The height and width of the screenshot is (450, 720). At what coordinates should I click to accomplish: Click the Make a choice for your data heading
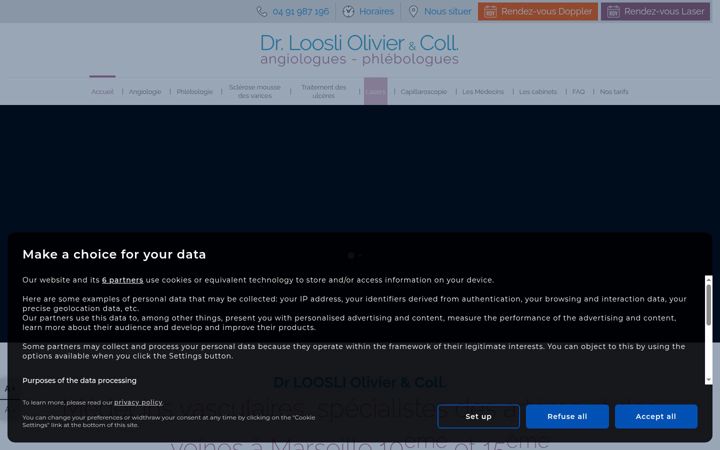coord(114,254)
